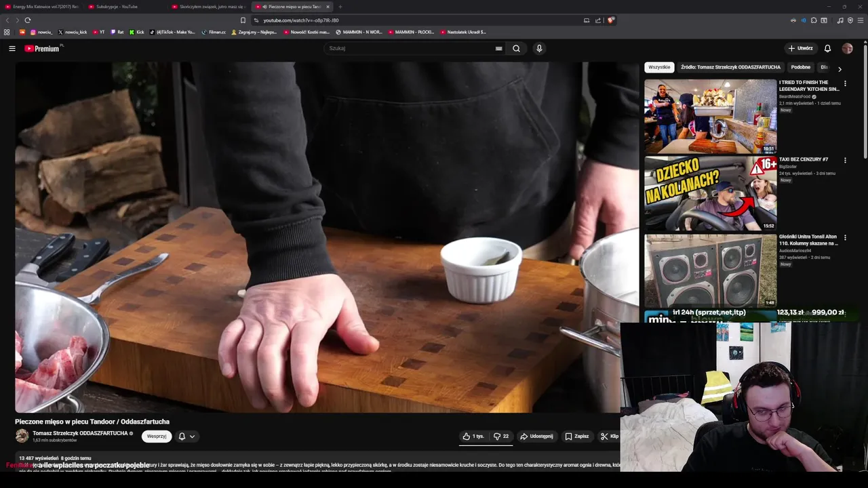
Task: Open the Zagraj.my bookmark
Action: point(254,32)
